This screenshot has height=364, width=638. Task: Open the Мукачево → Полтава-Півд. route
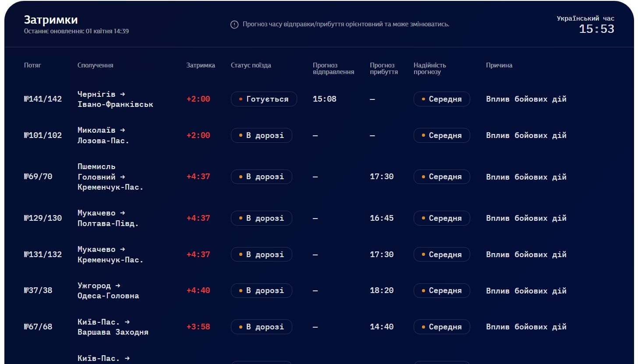[x=108, y=218]
